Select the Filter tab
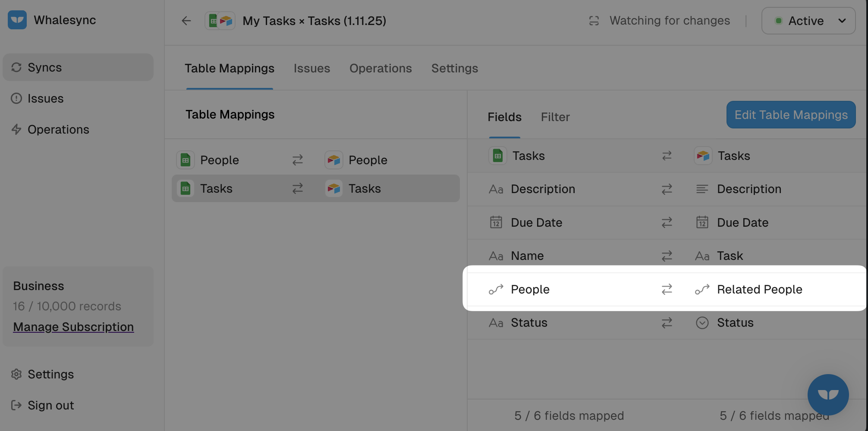The height and width of the screenshot is (431, 868). pos(555,117)
